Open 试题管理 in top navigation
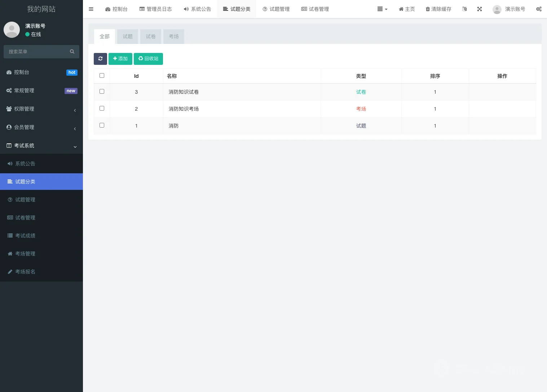Image resolution: width=547 pixels, height=392 pixels. tap(275, 9)
